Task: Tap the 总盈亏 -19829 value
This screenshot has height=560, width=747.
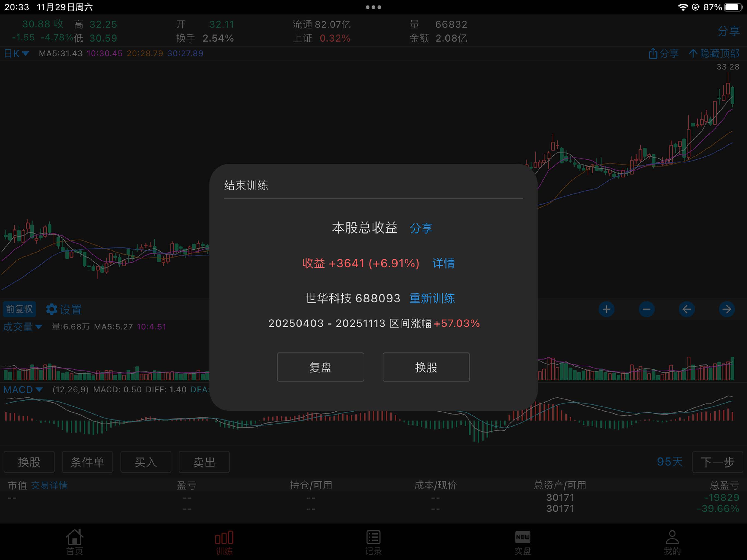Action: click(x=722, y=497)
